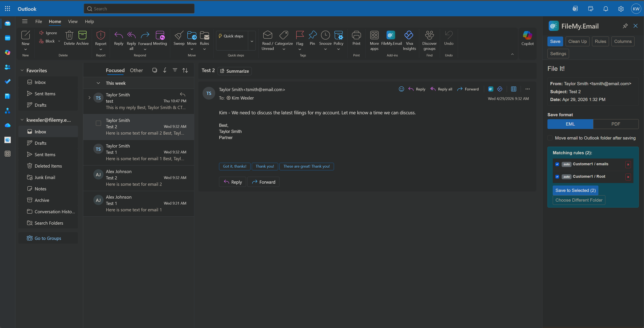The height and width of the screenshot is (328, 644).
Task: Pin the email using the Pin icon
Action: pyautogui.click(x=313, y=35)
